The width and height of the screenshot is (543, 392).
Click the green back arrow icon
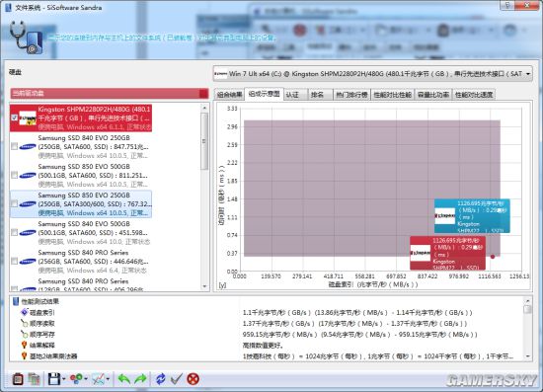(124, 379)
